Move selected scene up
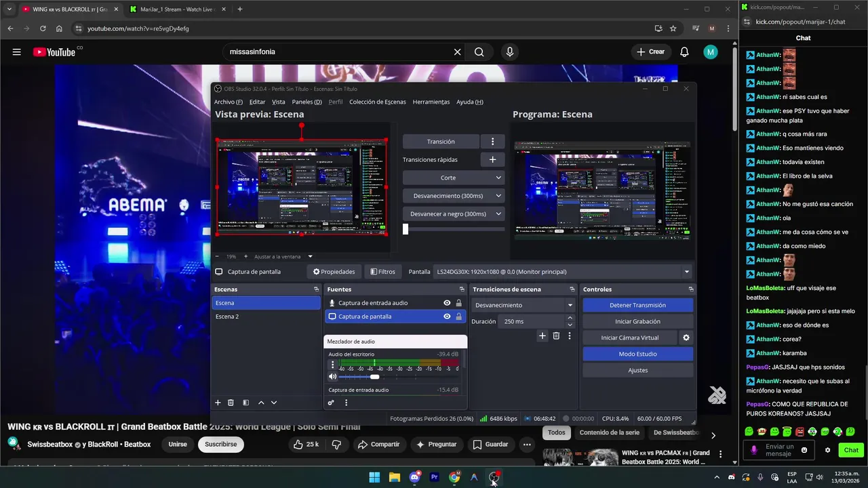Image resolution: width=868 pixels, height=488 pixels. [x=261, y=403]
